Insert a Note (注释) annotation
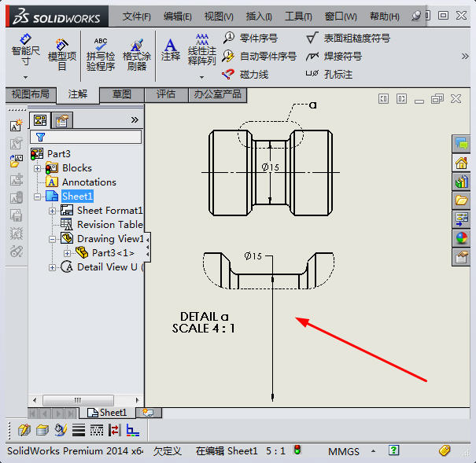476x463 pixels. tap(170, 49)
